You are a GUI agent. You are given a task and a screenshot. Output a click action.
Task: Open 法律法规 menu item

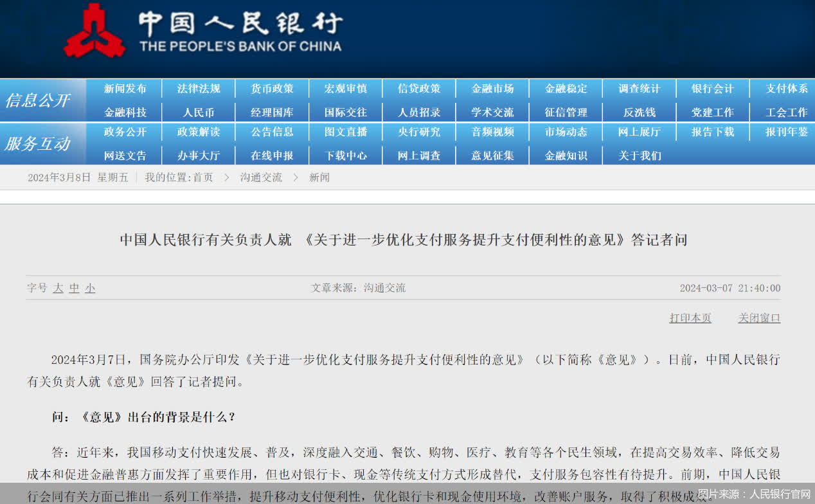pos(199,89)
